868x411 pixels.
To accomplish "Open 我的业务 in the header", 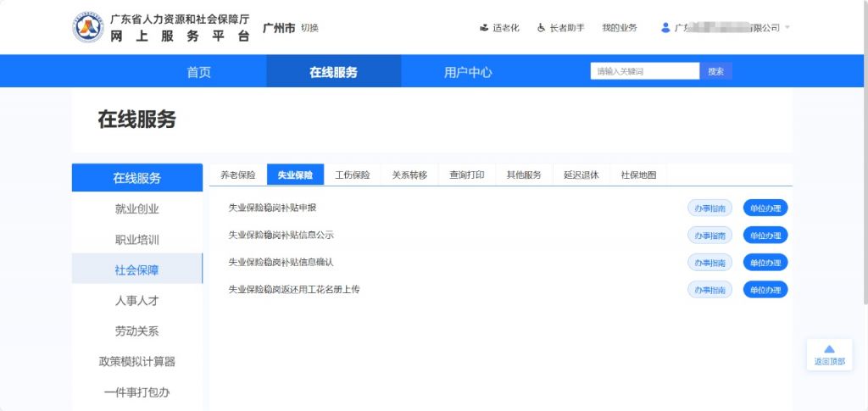I will click(619, 28).
